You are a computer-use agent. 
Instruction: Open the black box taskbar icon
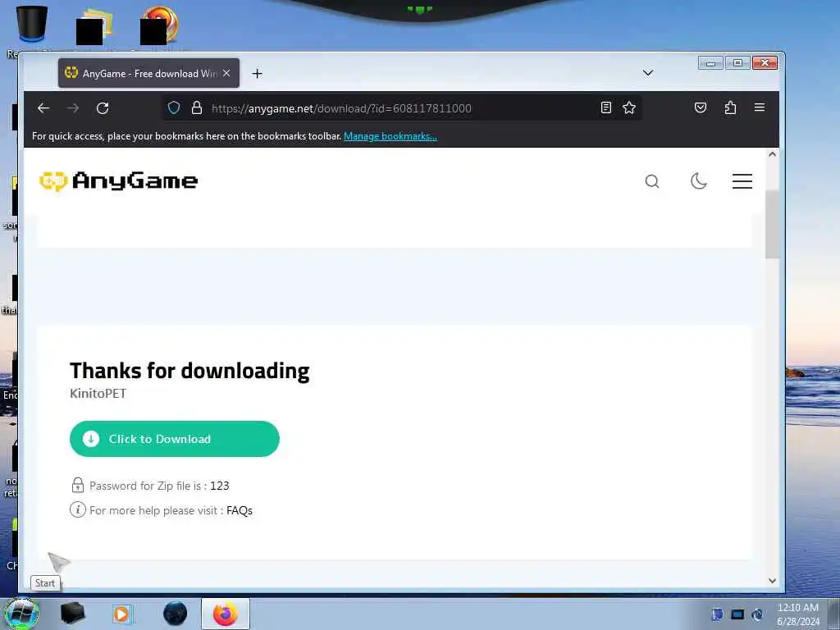pyautogui.click(x=73, y=614)
